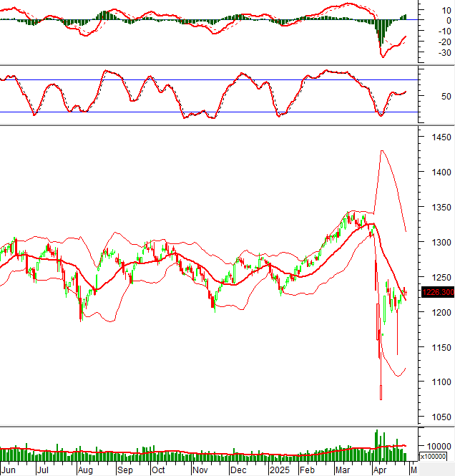The image size is (455, 476).
Task: Select the 1450 price axis label
Action: point(441,137)
